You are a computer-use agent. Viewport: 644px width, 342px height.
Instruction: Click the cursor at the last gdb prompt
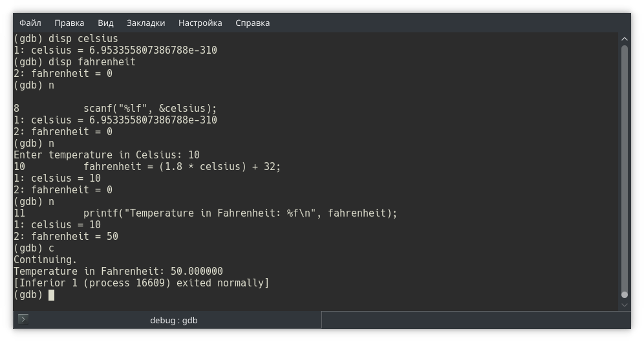coord(52,295)
